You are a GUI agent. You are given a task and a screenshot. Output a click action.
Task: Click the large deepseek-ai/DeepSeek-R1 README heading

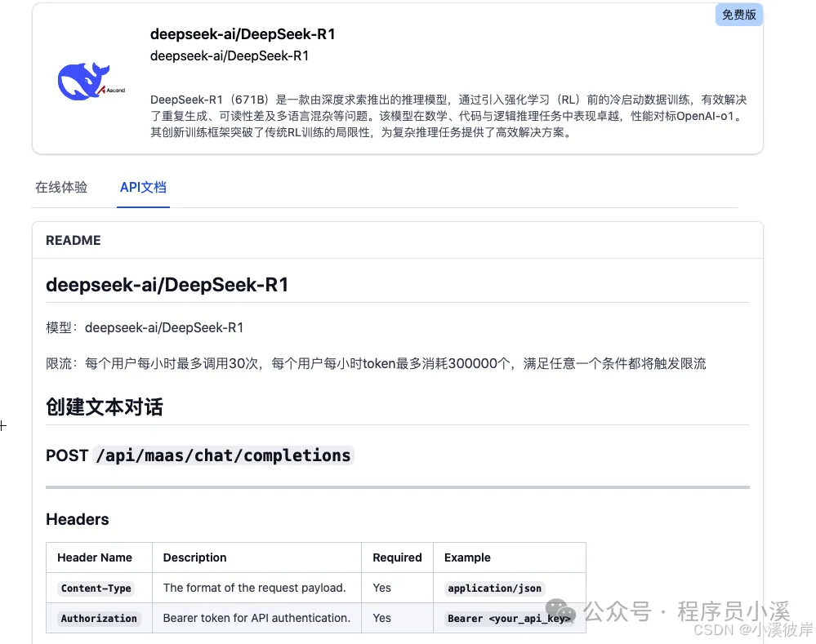[167, 285]
